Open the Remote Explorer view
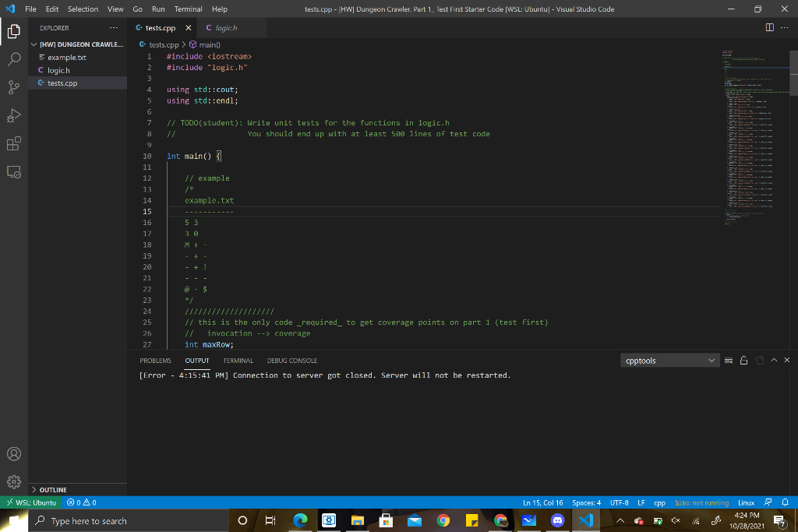This screenshot has height=532, width=798. (x=14, y=171)
